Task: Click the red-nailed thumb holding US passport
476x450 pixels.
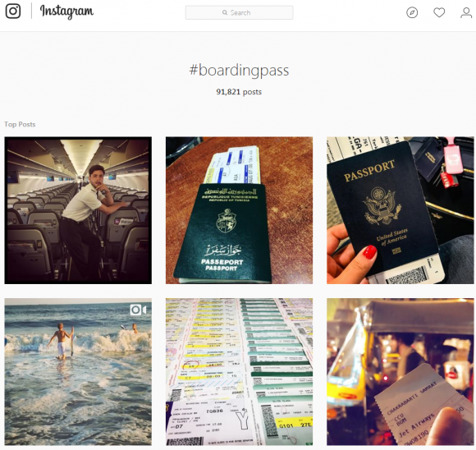Action: (368, 250)
